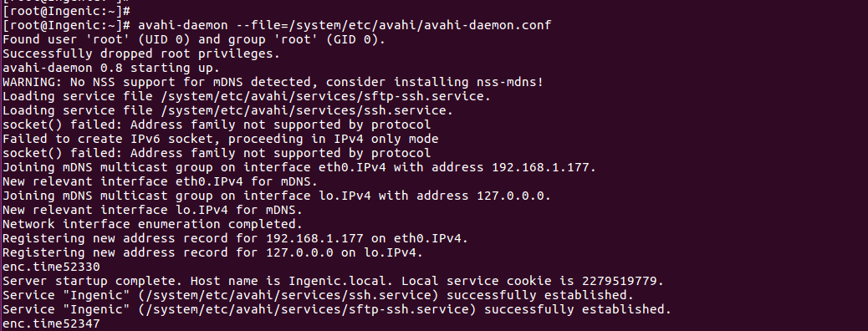The image size is (868, 331).
Task: Click the 'Found user root' line
Action: coord(194,39)
